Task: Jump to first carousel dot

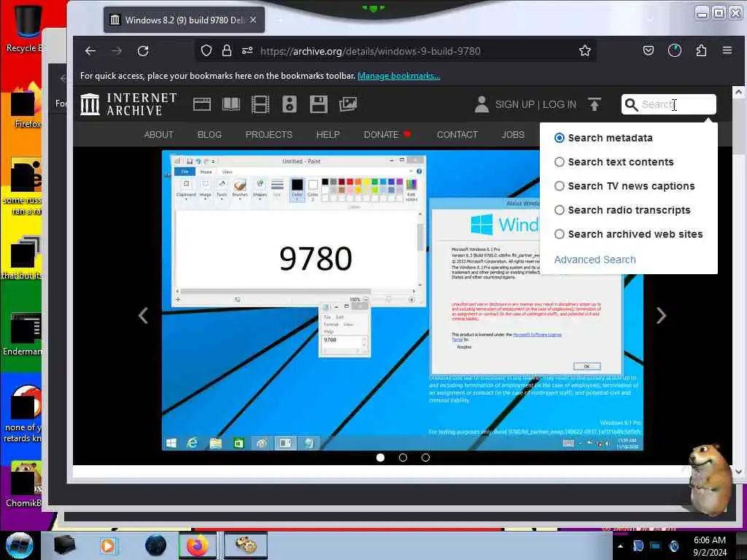Action: point(380,458)
